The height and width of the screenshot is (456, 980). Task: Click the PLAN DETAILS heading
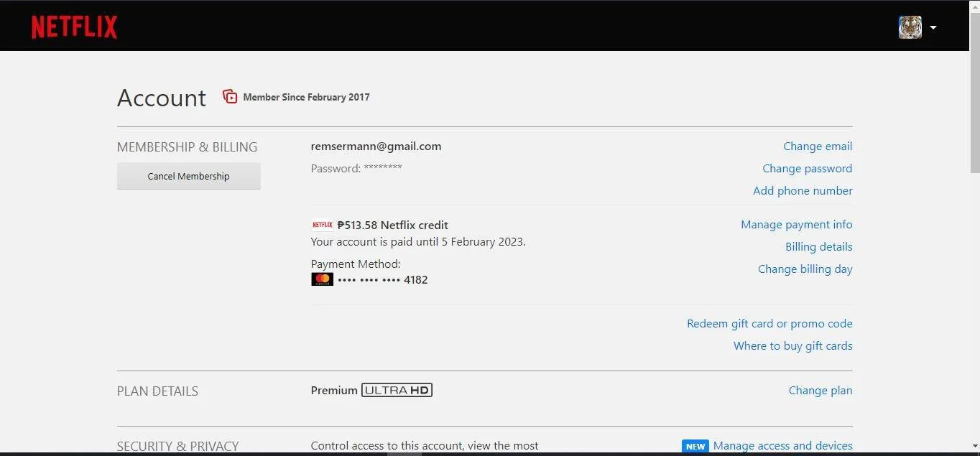(x=157, y=391)
